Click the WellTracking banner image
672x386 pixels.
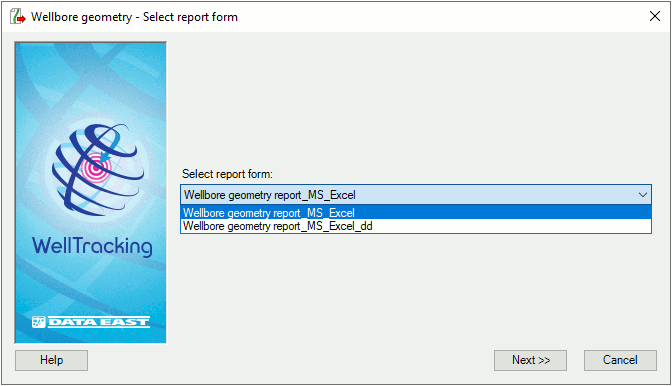tap(90, 193)
